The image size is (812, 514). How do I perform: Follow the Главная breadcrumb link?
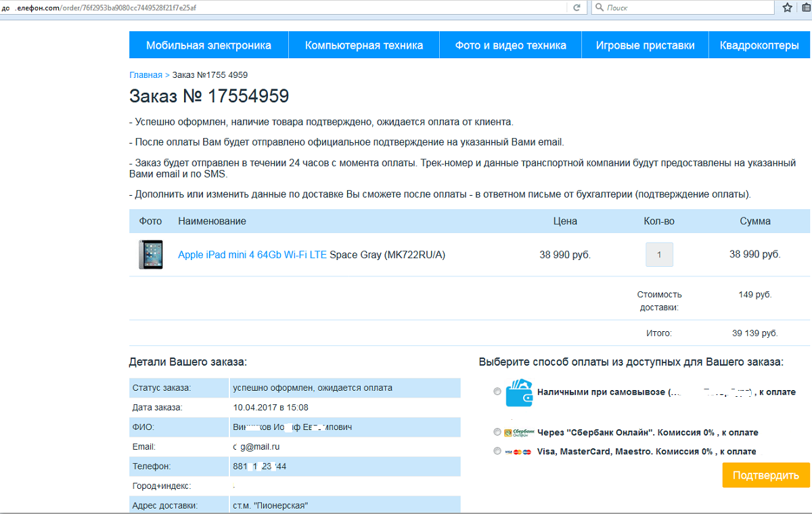[145, 75]
